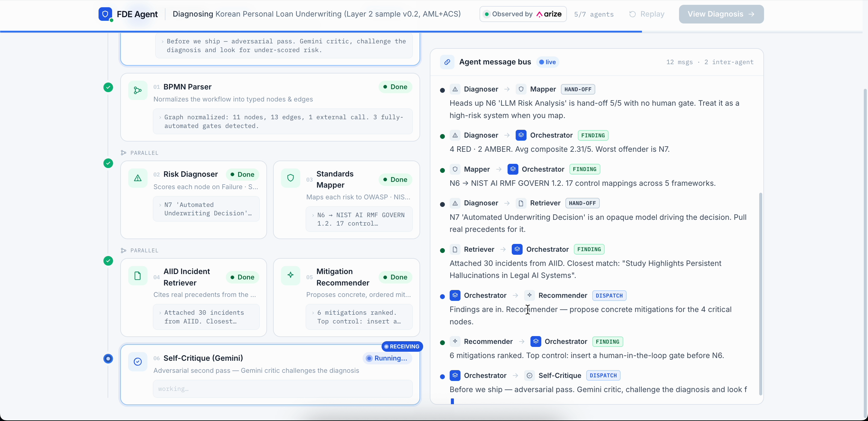
Task: Click the FDE Agent shield logo
Action: tap(105, 14)
